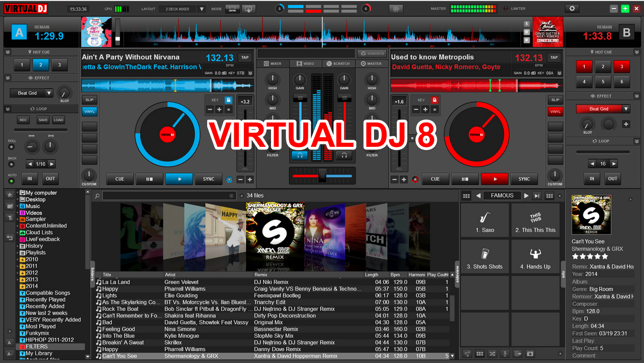
Task: Click the grid view icon below sampler pads
Action: [x=480, y=354]
